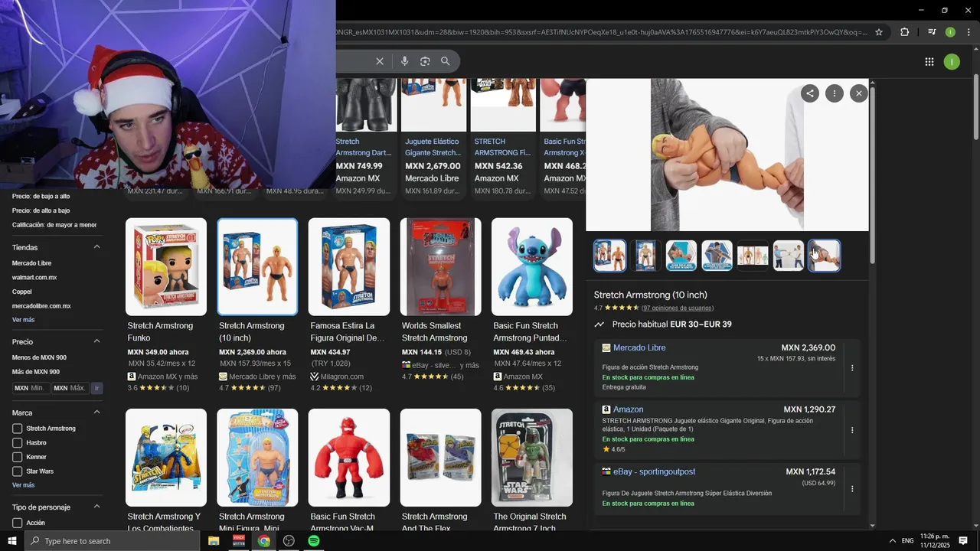Image resolution: width=980 pixels, height=551 pixels.
Task: Start voice search with the microphone icon
Action: pyautogui.click(x=404, y=61)
